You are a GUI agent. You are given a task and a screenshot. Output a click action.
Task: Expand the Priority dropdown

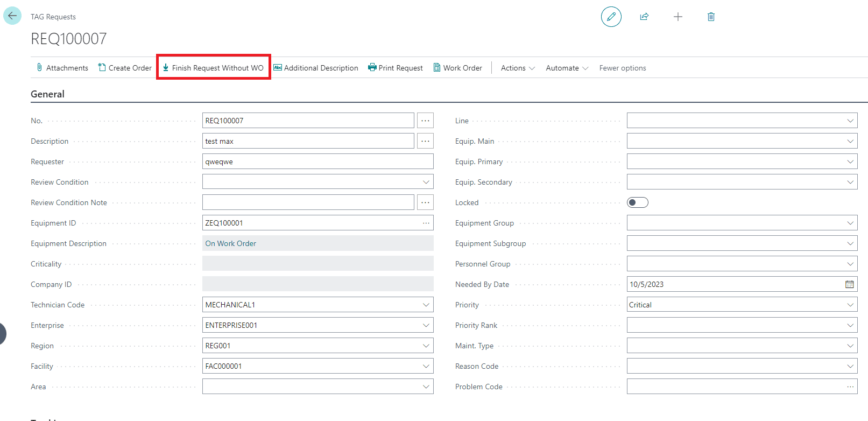(x=850, y=305)
